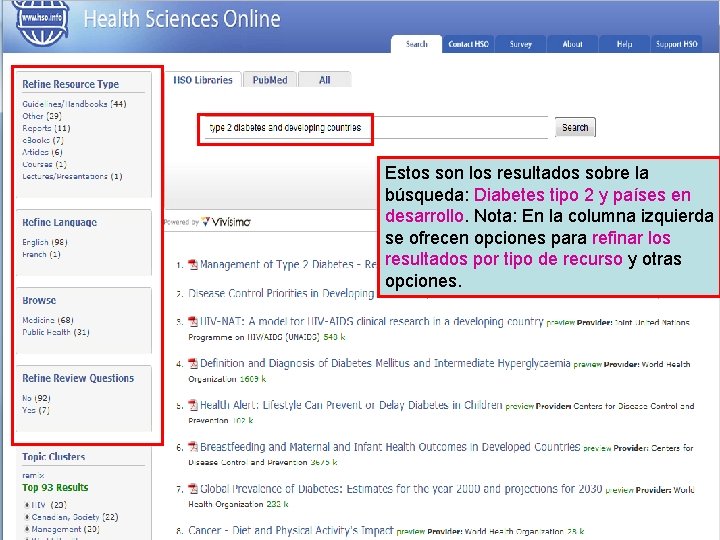
Task: Open the Help tab
Action: pyautogui.click(x=624, y=44)
